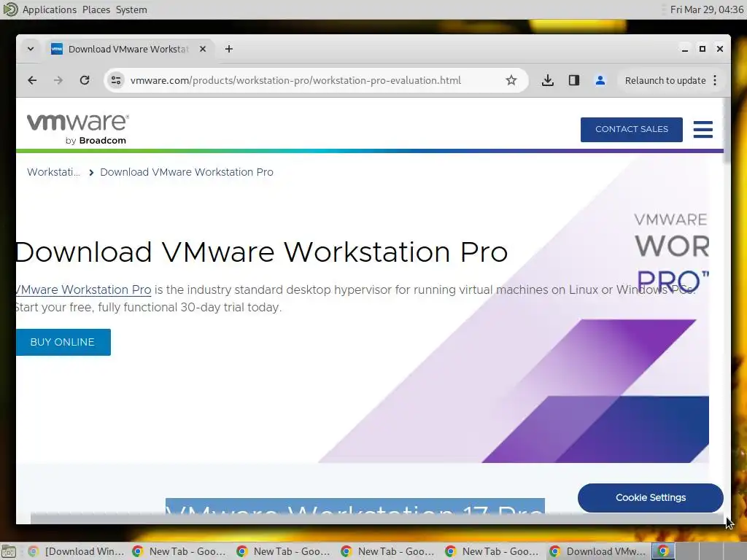This screenshot has width=747, height=560.
Task: Bookmark this page with the star icon
Action: point(511,80)
